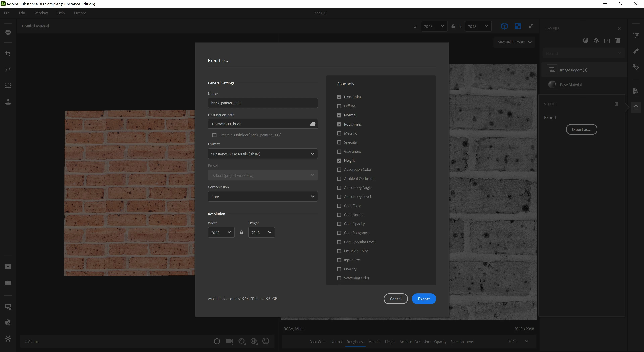Open the Window menu
The height and width of the screenshot is (352, 644).
coord(41,13)
